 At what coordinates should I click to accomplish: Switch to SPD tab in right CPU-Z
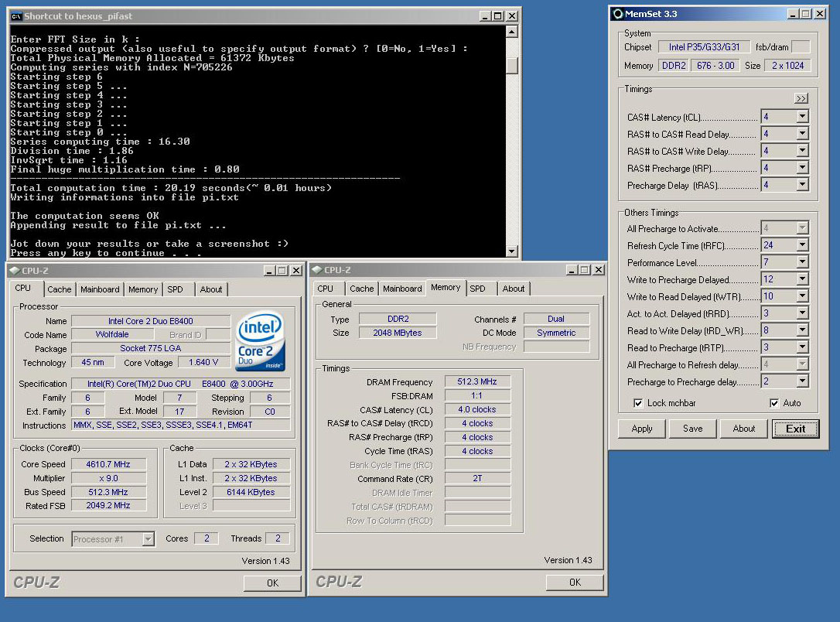pos(478,289)
